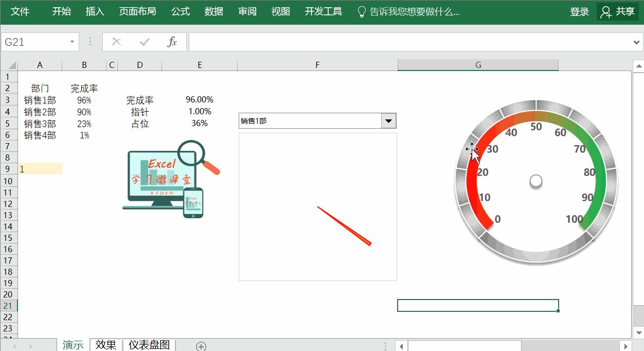Switch to the 开发工具 ribbon tab
The width and height of the screenshot is (644, 351).
pyautogui.click(x=323, y=10)
